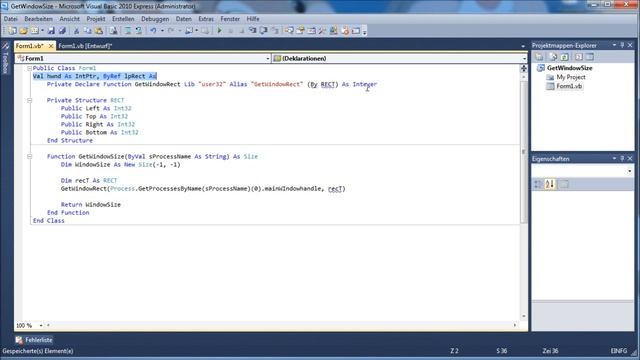This screenshot has width=640, height=360.
Task: Open Projektmappen-Explorer window position dropdown
Action: click(x=614, y=45)
